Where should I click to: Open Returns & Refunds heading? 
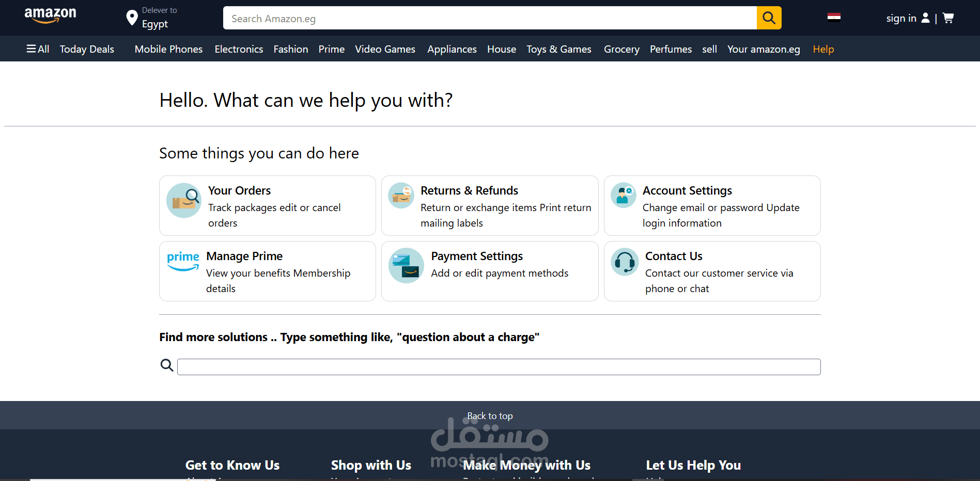pyautogui.click(x=469, y=190)
